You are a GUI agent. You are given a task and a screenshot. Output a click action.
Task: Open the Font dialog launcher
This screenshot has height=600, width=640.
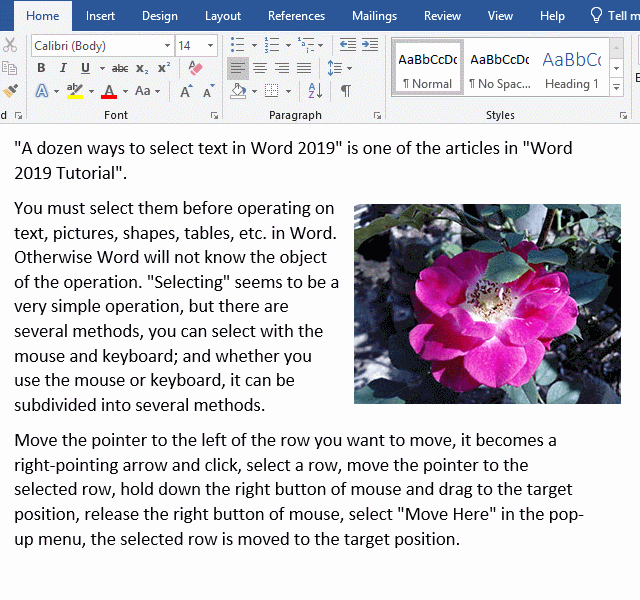click(x=214, y=116)
